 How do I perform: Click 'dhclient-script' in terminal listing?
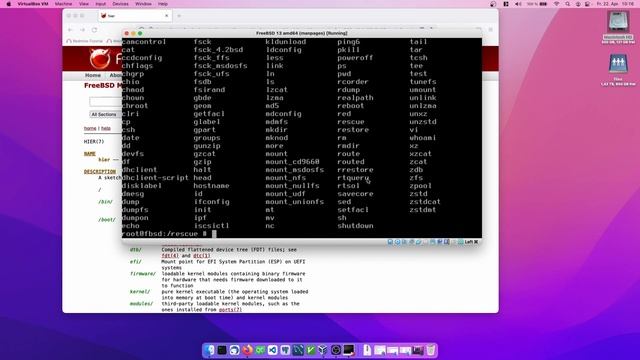[155, 178]
